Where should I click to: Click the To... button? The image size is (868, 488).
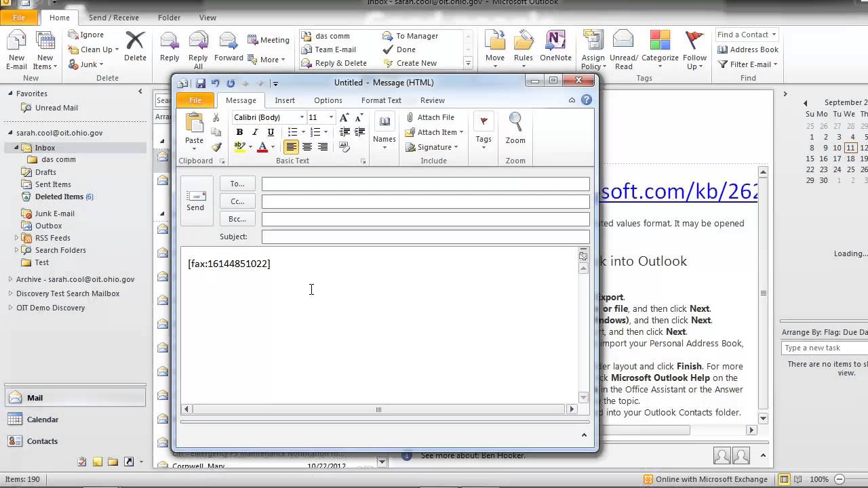coord(237,184)
